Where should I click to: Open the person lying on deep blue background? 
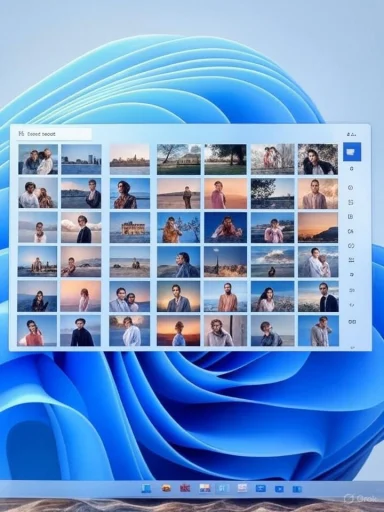click(x=225, y=227)
